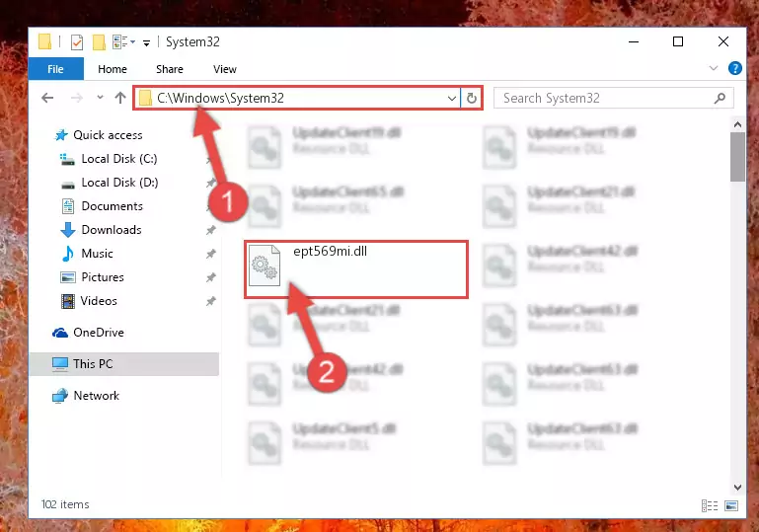Image resolution: width=759 pixels, height=532 pixels.
Task: Refresh the System32 folder view
Action: point(472,99)
